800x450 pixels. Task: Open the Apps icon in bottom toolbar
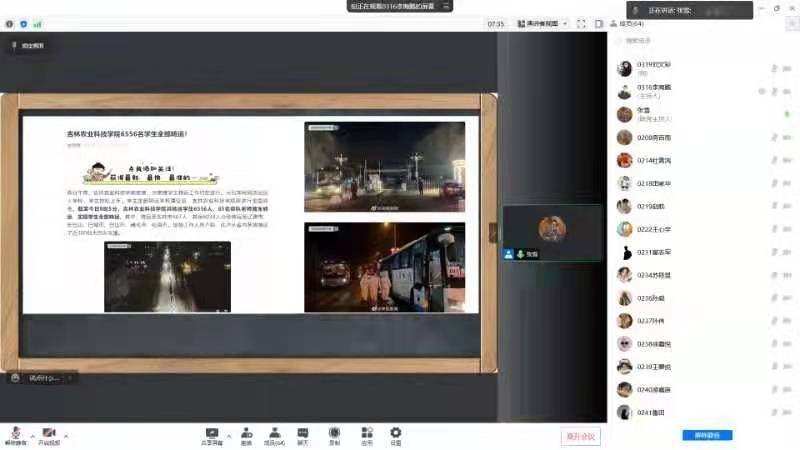(366, 435)
